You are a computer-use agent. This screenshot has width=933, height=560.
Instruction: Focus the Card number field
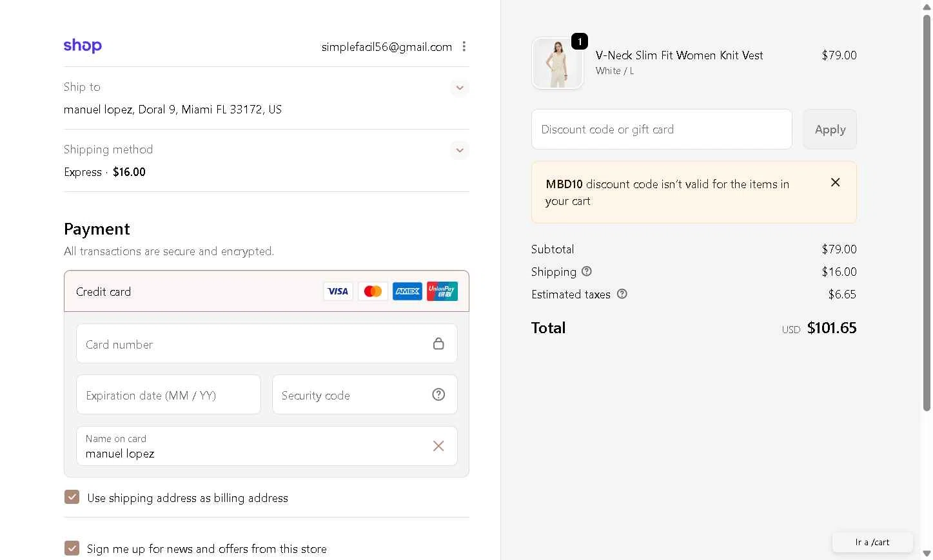(267, 343)
